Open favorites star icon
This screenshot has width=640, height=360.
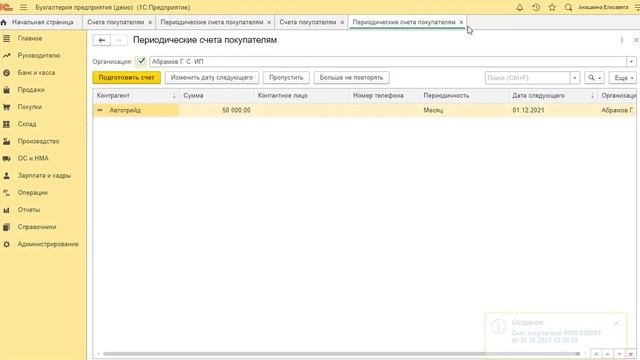(x=552, y=7)
